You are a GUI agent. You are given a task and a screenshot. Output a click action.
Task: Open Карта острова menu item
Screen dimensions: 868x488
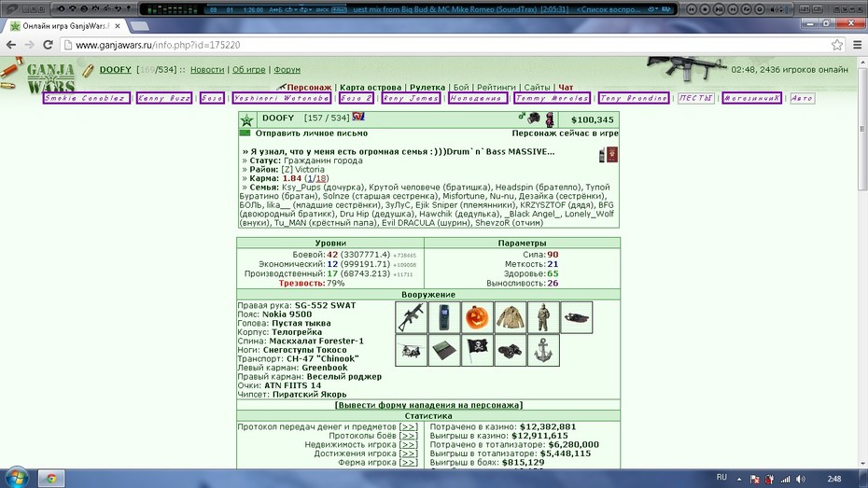[371, 88]
